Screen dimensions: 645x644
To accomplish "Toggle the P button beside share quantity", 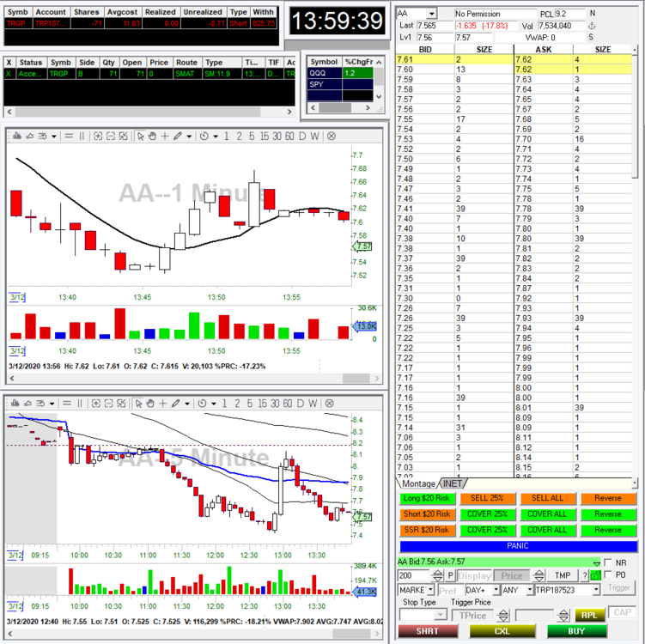I will tap(450, 576).
